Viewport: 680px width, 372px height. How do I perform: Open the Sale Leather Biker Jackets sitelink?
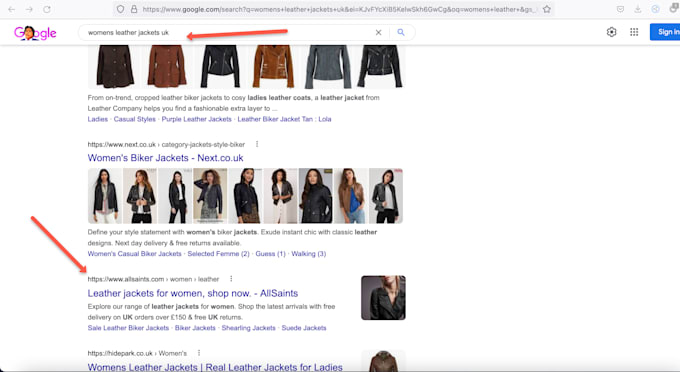click(x=128, y=328)
